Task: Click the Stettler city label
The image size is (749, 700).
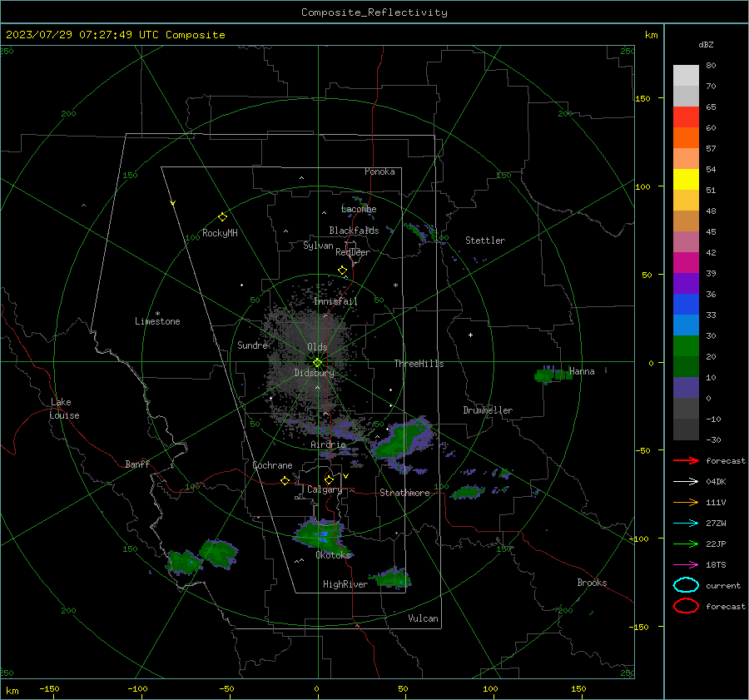Action: point(485,241)
